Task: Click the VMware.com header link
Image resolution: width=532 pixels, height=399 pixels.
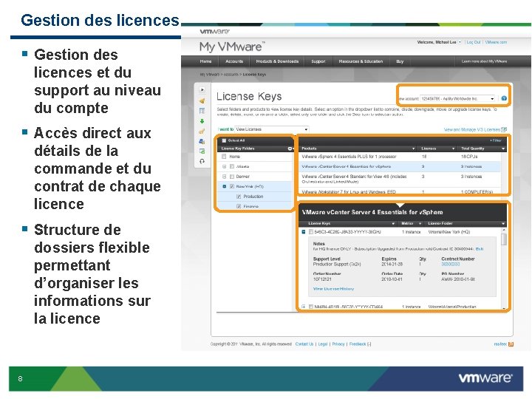Action: (496, 42)
